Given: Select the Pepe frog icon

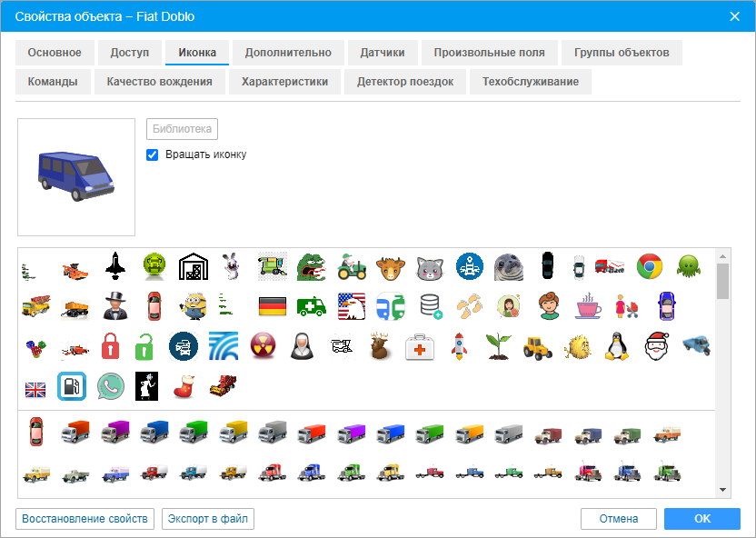Looking at the screenshot, I should pyautogui.click(x=312, y=266).
